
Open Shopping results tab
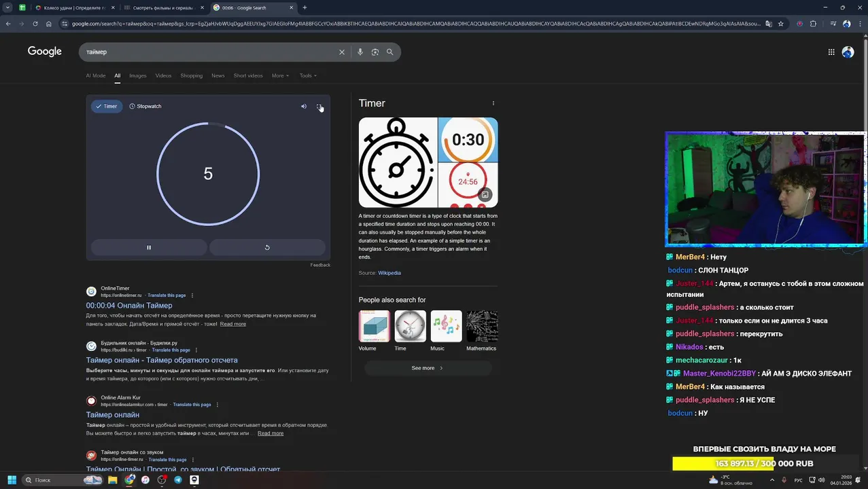192,75
